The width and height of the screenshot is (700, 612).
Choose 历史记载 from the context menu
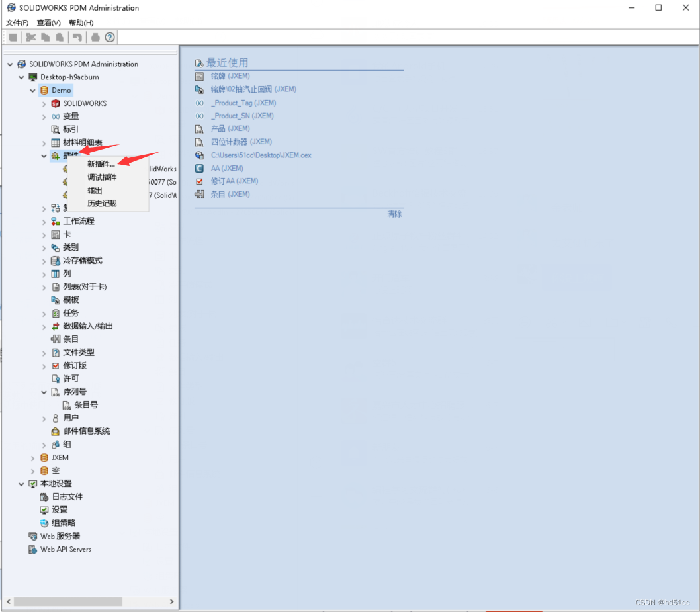click(102, 204)
